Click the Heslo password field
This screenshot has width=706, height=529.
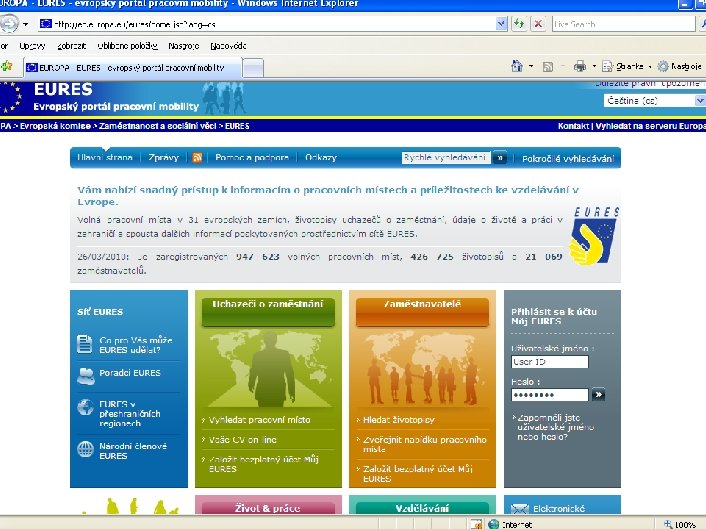pyautogui.click(x=550, y=395)
